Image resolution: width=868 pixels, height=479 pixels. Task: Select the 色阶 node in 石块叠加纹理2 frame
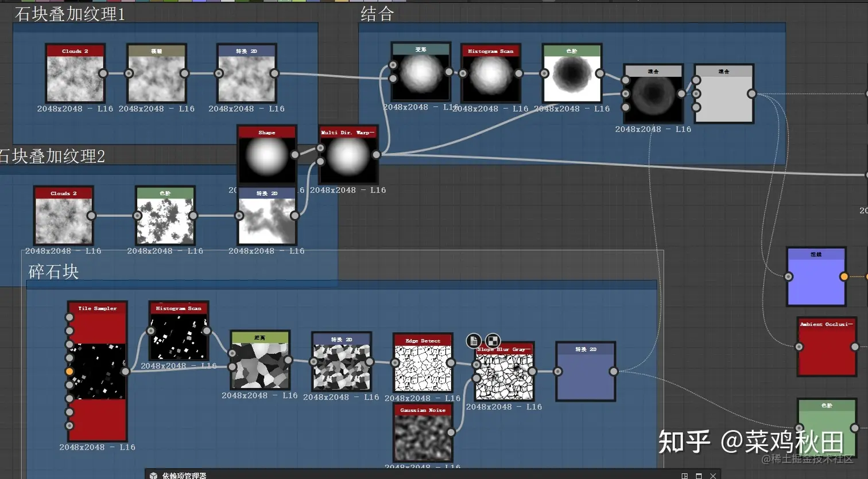click(165, 216)
